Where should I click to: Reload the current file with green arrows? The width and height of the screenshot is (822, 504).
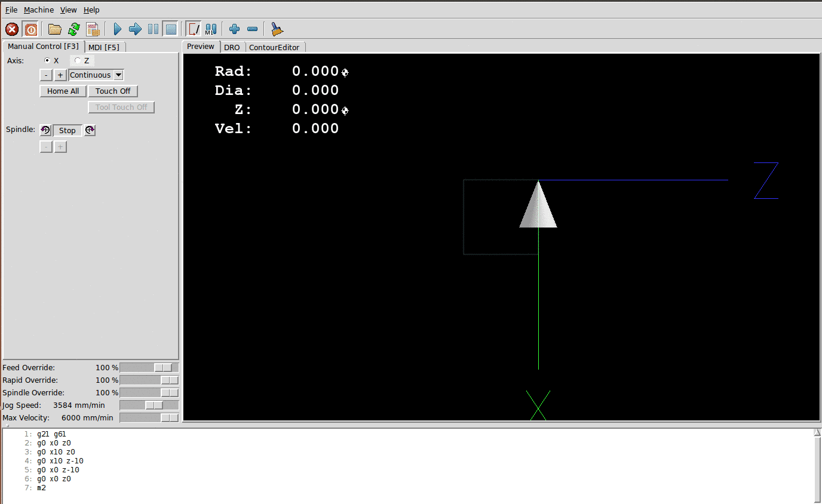tap(74, 29)
